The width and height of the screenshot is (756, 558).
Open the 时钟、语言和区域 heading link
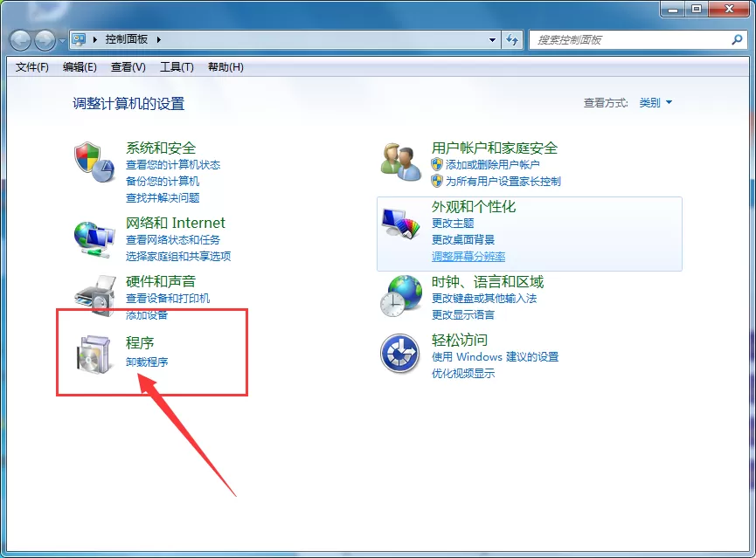488,281
